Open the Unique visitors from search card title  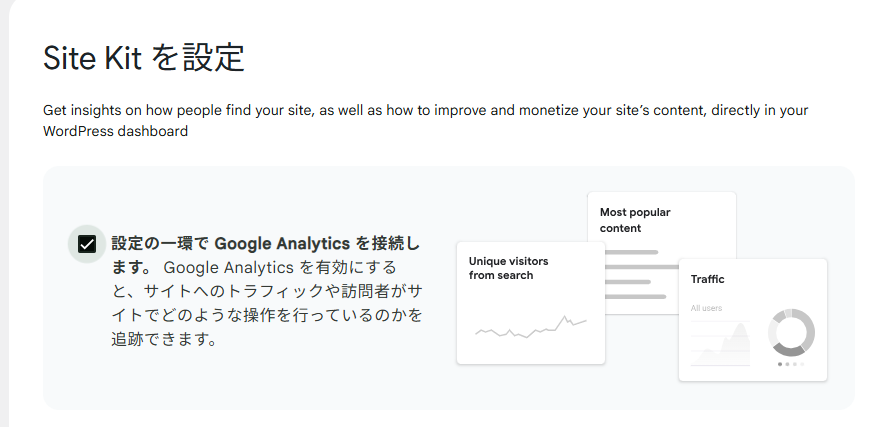pos(508,268)
